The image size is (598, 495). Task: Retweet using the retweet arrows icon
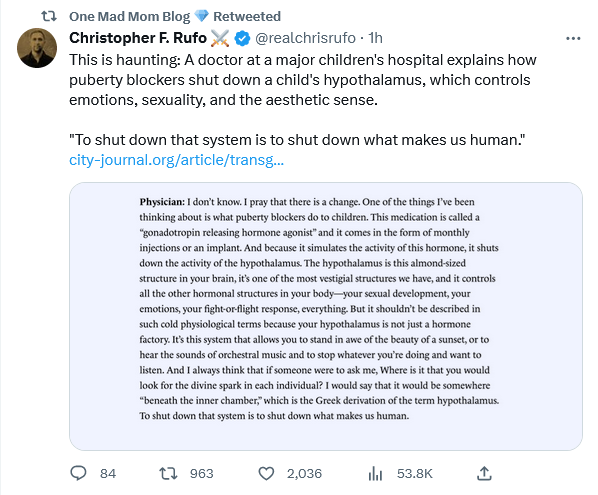pyautogui.click(x=168, y=473)
